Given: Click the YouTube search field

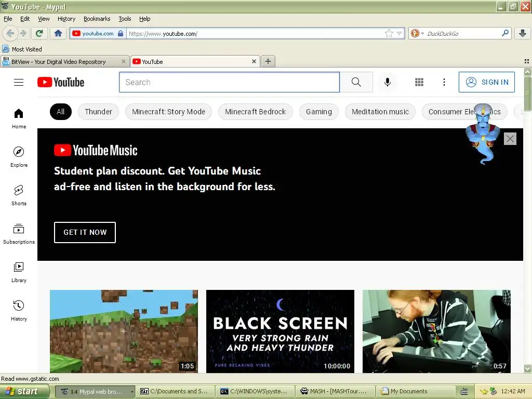Looking at the screenshot, I should tap(229, 82).
